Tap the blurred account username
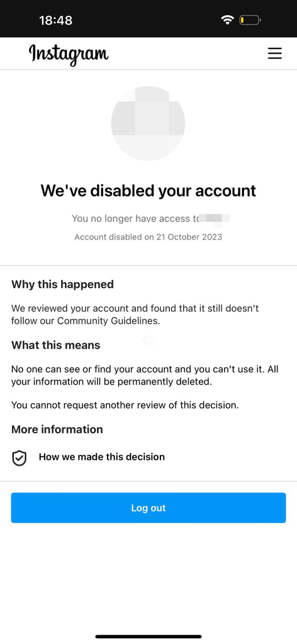The image size is (297, 644). (213, 218)
